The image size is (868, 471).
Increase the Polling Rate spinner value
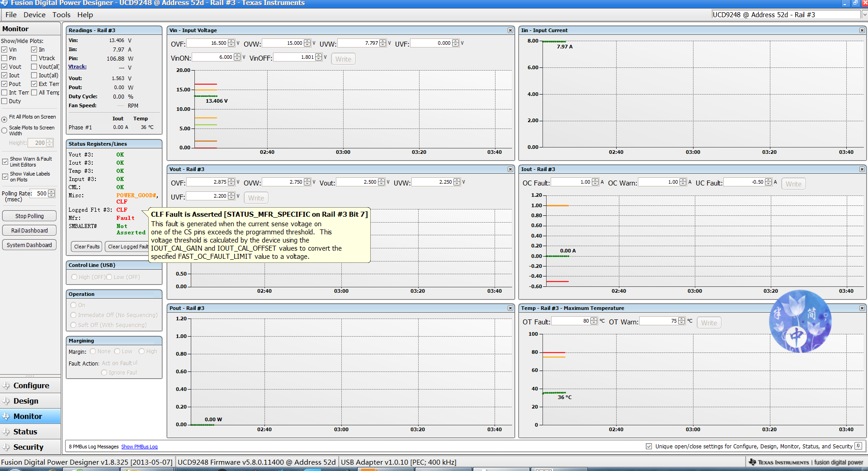click(51, 192)
